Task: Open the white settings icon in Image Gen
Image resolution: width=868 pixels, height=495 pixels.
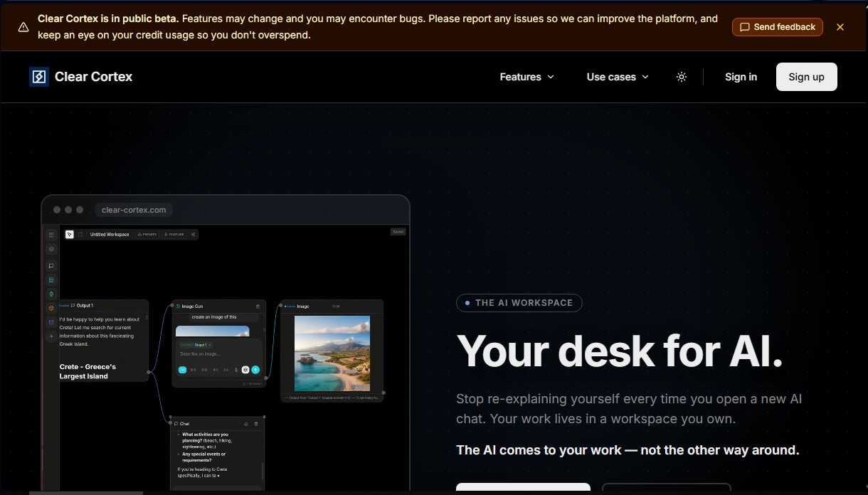Action: 245,370
